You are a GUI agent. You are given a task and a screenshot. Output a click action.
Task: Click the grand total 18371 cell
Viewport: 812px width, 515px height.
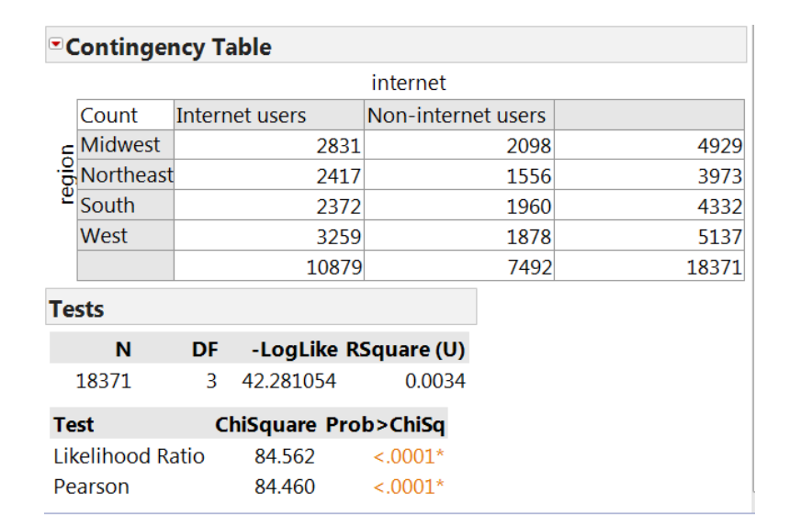click(649, 267)
